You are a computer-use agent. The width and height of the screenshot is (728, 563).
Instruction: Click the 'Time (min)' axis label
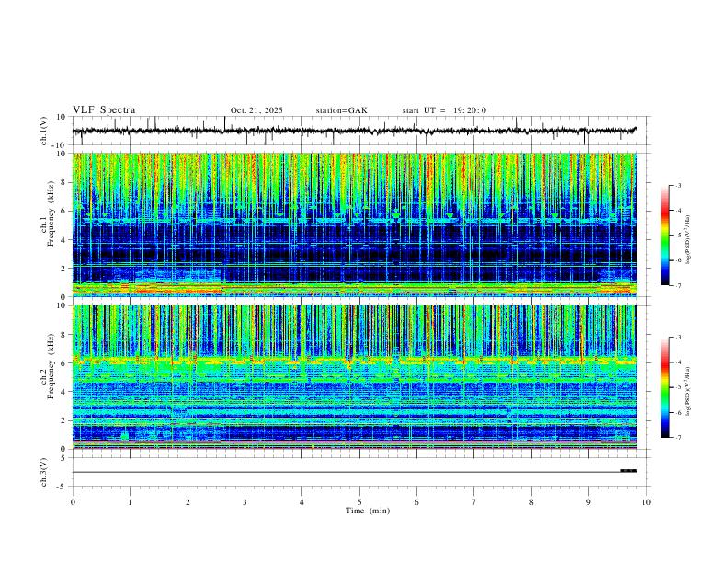click(x=368, y=511)
